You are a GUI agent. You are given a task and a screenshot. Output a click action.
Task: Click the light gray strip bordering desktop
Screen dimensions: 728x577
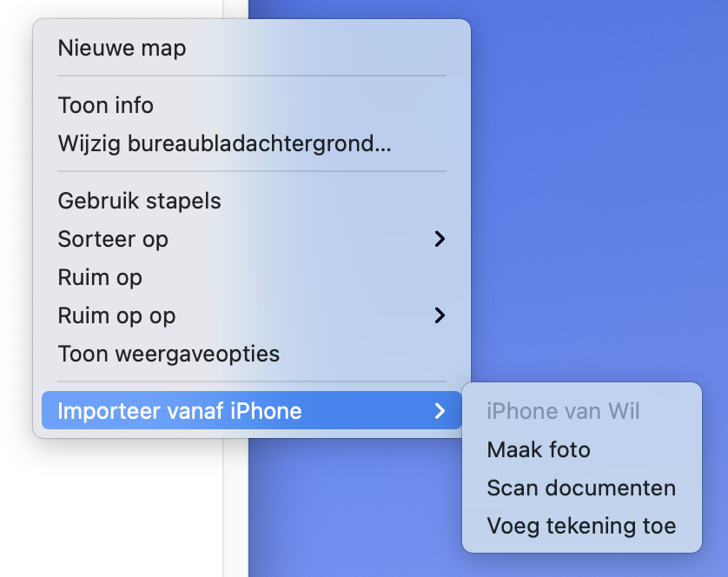click(235, 508)
